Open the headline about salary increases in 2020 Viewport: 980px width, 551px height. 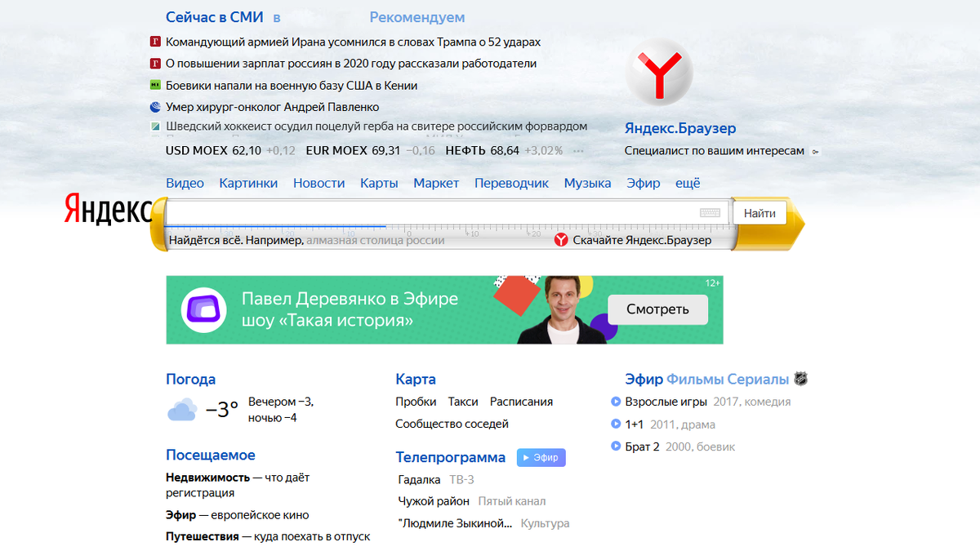click(x=351, y=64)
